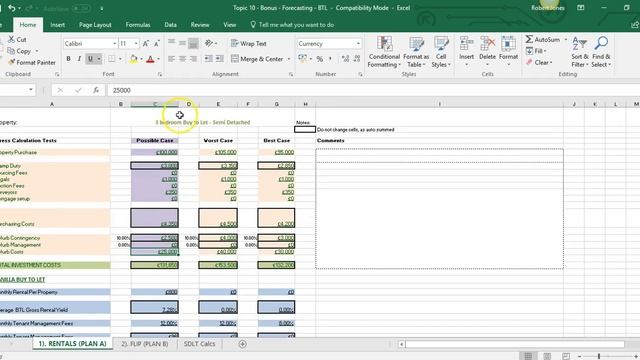Open the Clear dropdown
This screenshot has width=640, height=360.
(539, 62)
